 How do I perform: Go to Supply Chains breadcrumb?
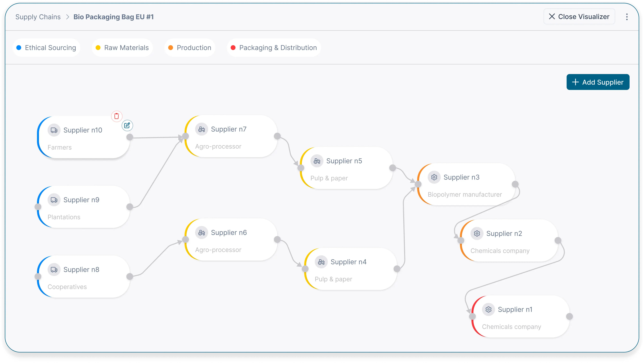pyautogui.click(x=38, y=17)
